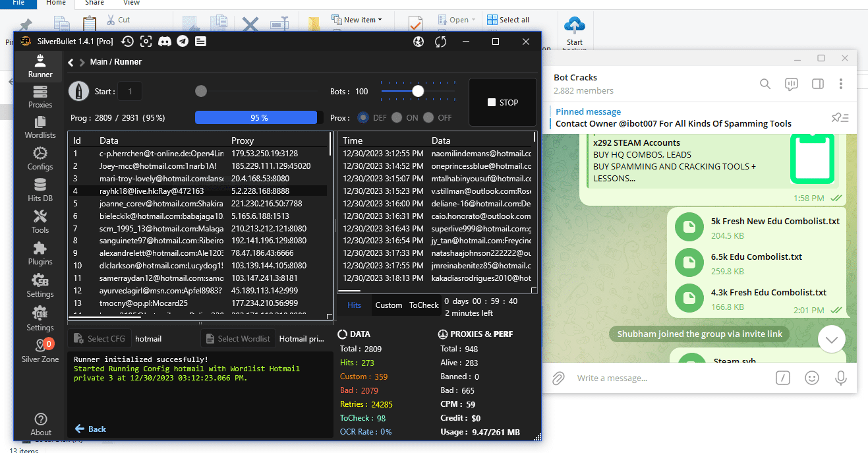The width and height of the screenshot is (868, 453).
Task: Click the search icon in Telegram header
Action: 765,84
